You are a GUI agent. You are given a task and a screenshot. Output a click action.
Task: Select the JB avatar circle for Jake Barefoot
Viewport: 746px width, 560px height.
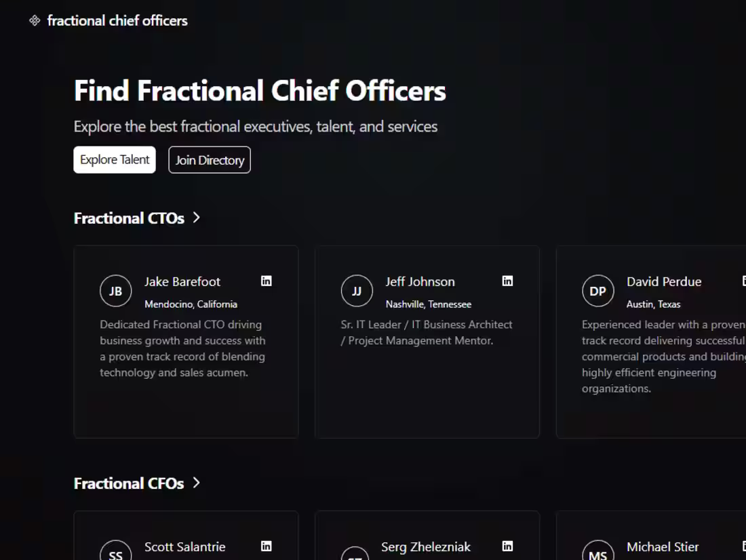click(x=116, y=290)
